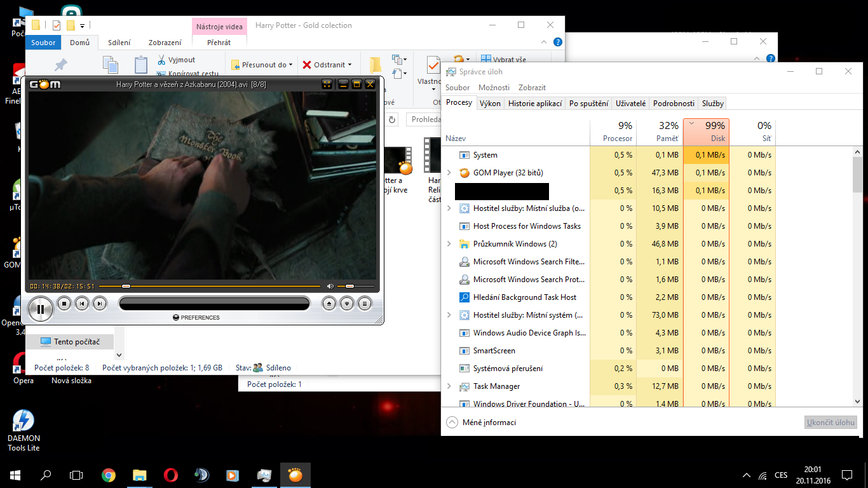Switch to Sdílení ribbon tab
Viewport: 868px width, 488px height.
click(119, 43)
